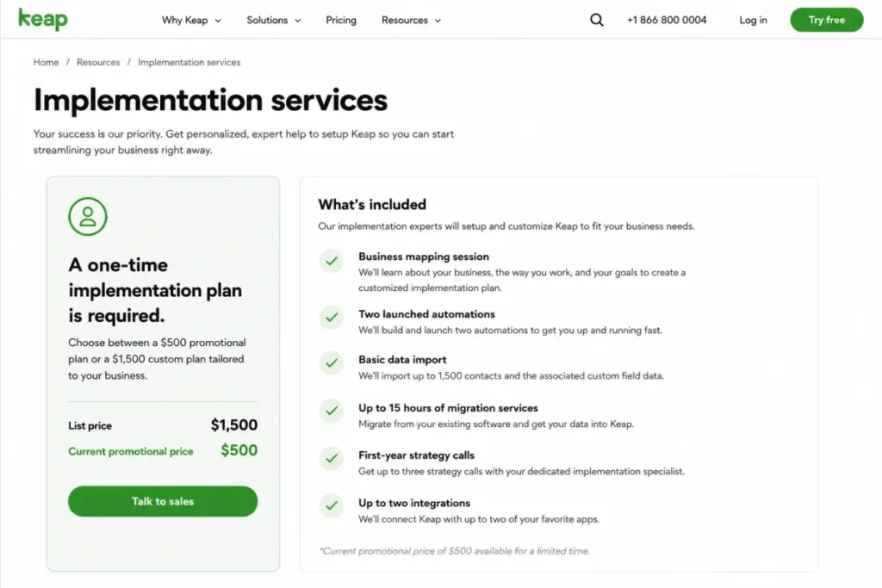Image resolution: width=882 pixels, height=588 pixels.
Task: Go to Home in breadcrumb
Action: [x=47, y=62]
